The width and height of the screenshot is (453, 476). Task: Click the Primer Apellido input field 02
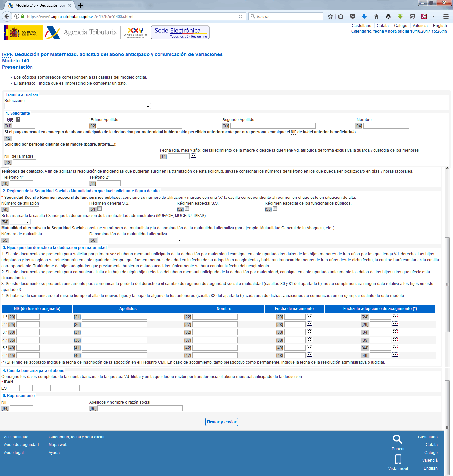140,126
